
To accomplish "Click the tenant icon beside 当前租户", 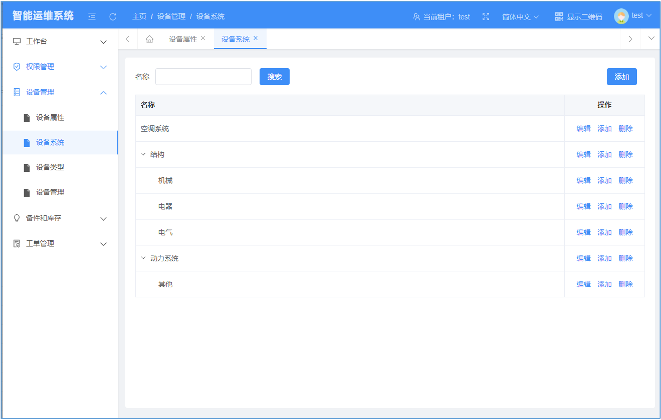I will (x=416, y=16).
